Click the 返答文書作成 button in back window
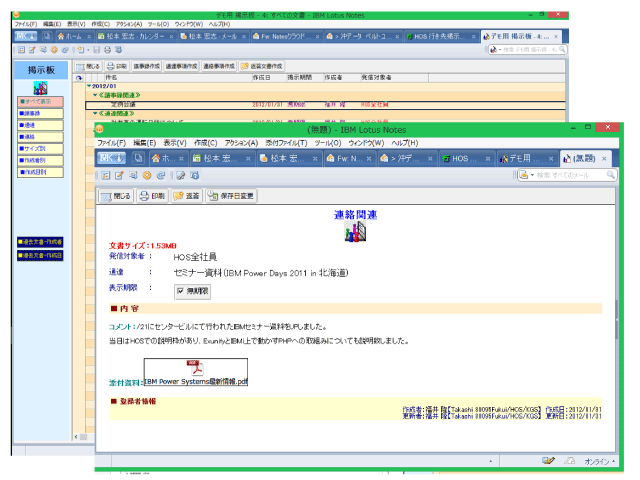Image resolution: width=640 pixels, height=480 pixels. click(x=262, y=66)
